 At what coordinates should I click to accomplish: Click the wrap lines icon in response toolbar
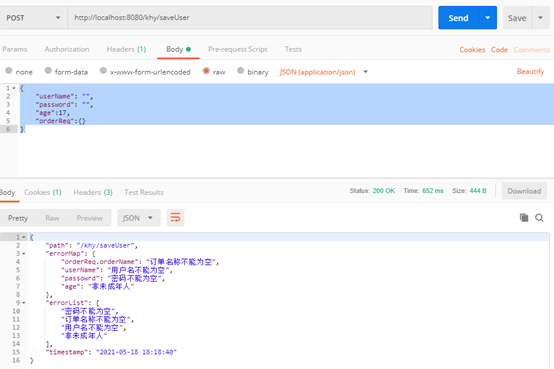pos(175,218)
